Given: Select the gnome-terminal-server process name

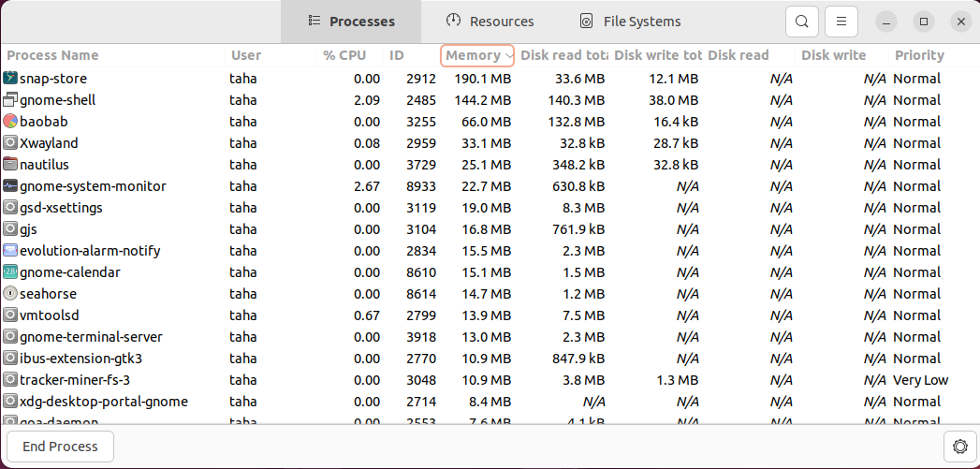Looking at the screenshot, I should pyautogui.click(x=91, y=337).
